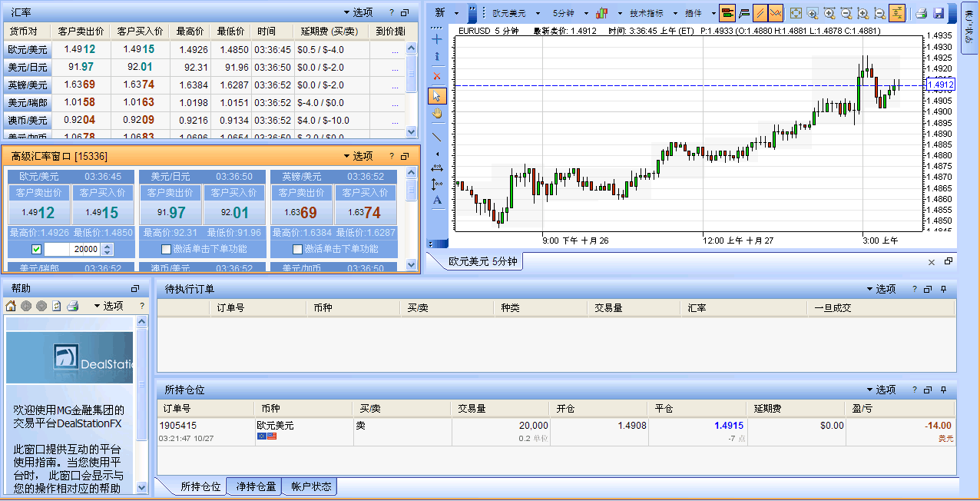Open 选项 menu in 汇率 panel

(357, 12)
